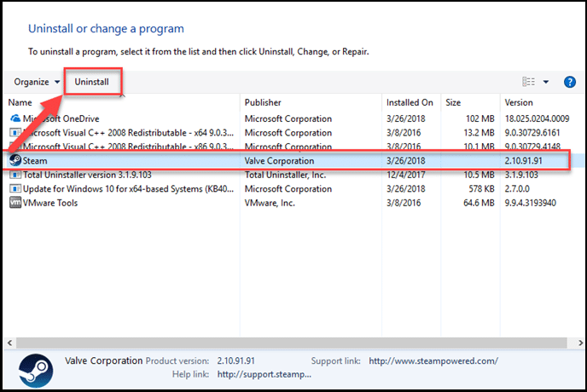Viewport: 587px width, 392px height.
Task: Open the blue Help question icon
Action: (569, 82)
